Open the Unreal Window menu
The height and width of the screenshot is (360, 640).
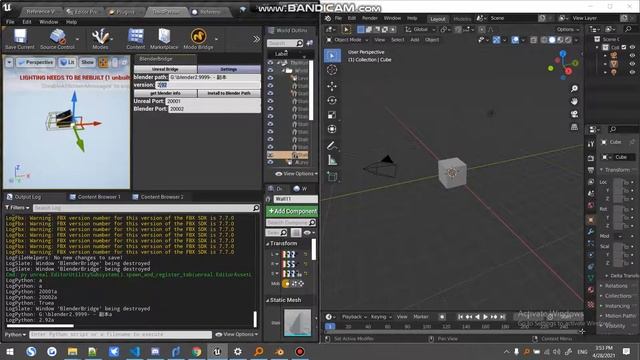48,22
